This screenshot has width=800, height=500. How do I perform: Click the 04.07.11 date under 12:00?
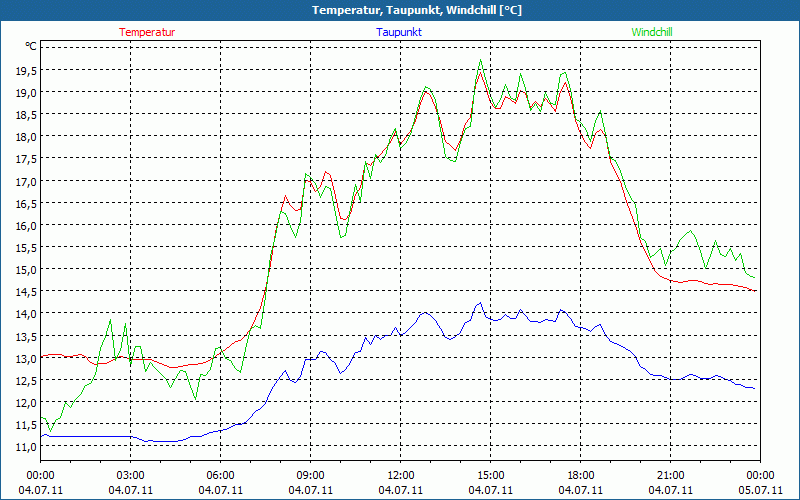(x=401, y=490)
